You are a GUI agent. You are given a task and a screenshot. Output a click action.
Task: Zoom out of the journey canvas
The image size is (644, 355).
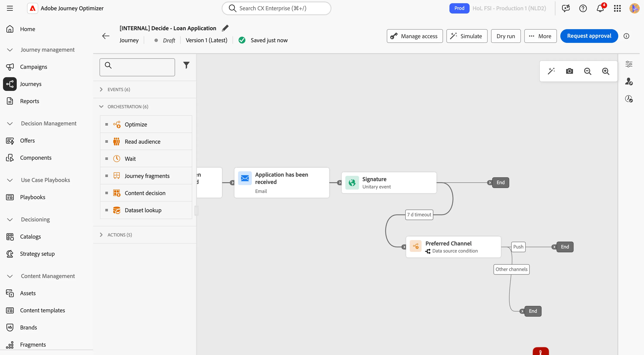click(x=588, y=71)
